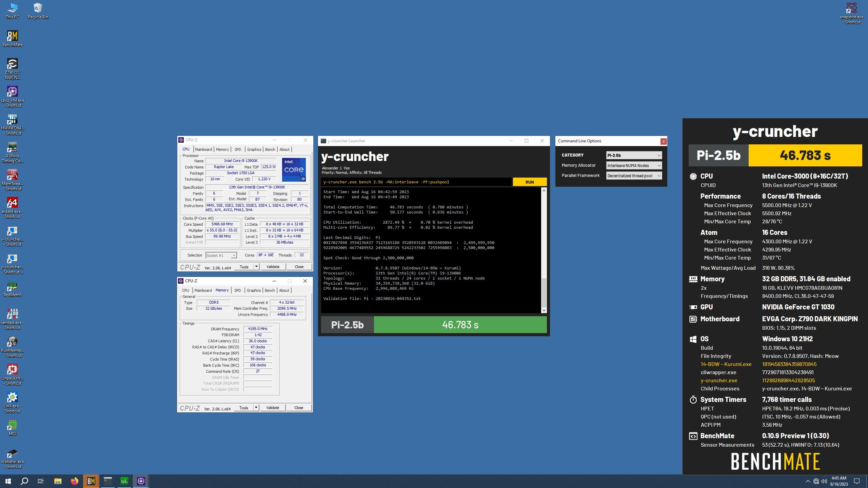Switch to the console window in taskbar
The width and height of the screenshot is (868, 488).
[x=108, y=481]
